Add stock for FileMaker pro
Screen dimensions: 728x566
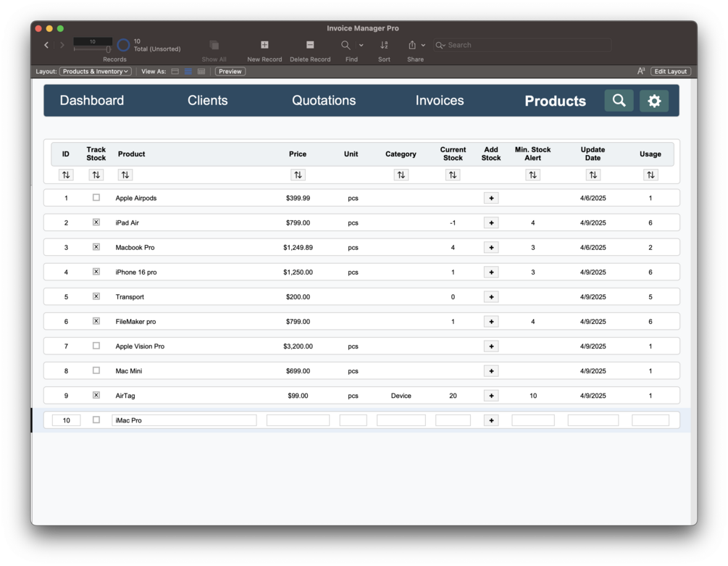pos(491,321)
